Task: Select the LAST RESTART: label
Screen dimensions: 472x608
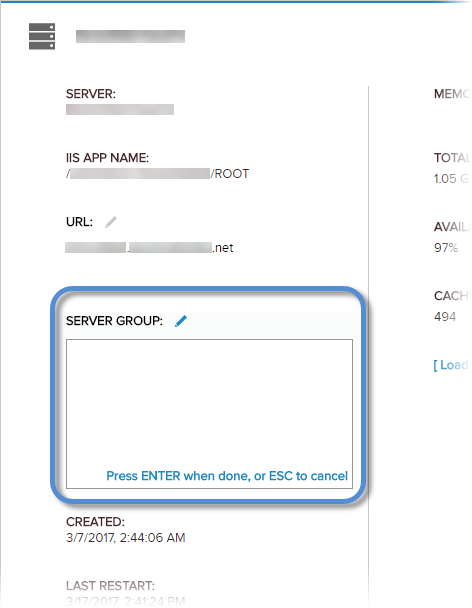Action: click(110, 586)
